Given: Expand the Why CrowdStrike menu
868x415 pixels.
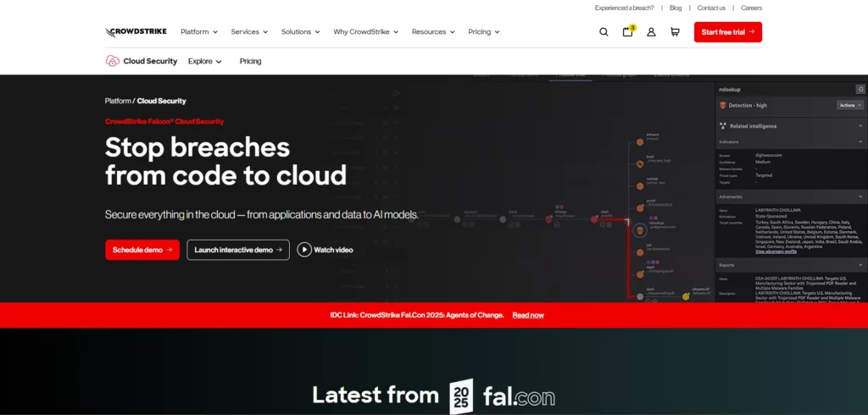Looking at the screenshot, I should tap(366, 32).
